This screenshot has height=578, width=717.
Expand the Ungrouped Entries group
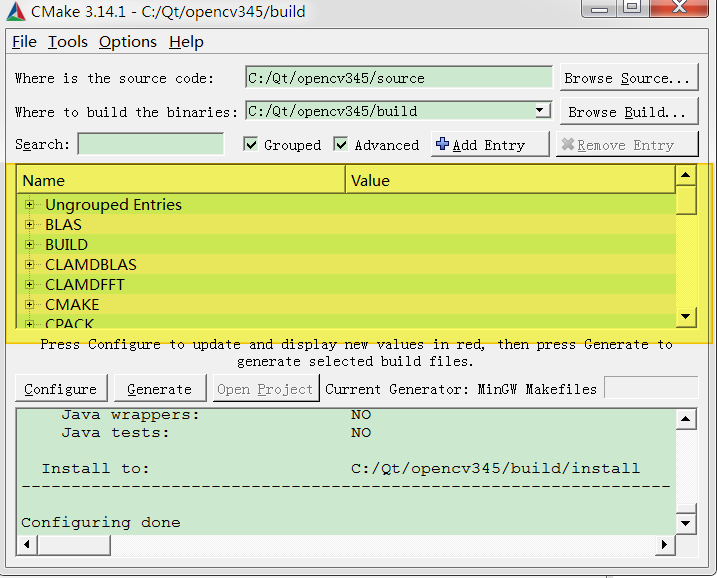(x=30, y=204)
